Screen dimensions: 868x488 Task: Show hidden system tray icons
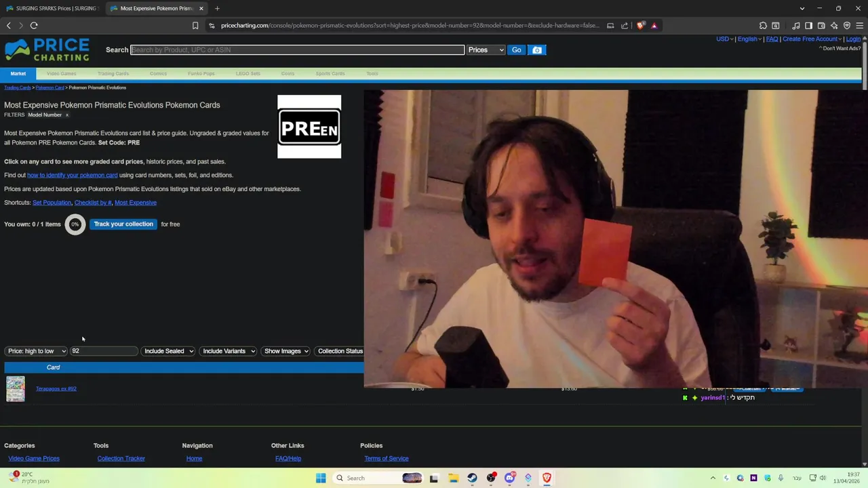pos(713,478)
